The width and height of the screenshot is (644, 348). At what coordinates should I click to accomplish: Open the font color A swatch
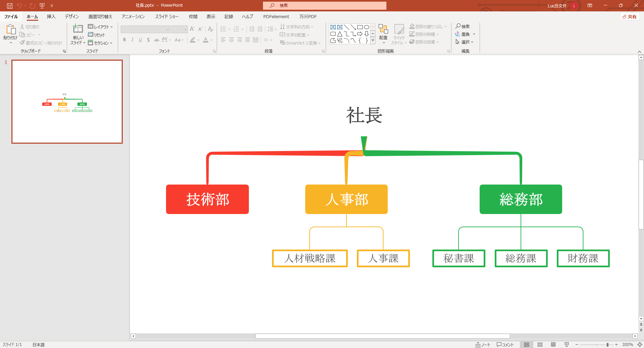tap(206, 40)
